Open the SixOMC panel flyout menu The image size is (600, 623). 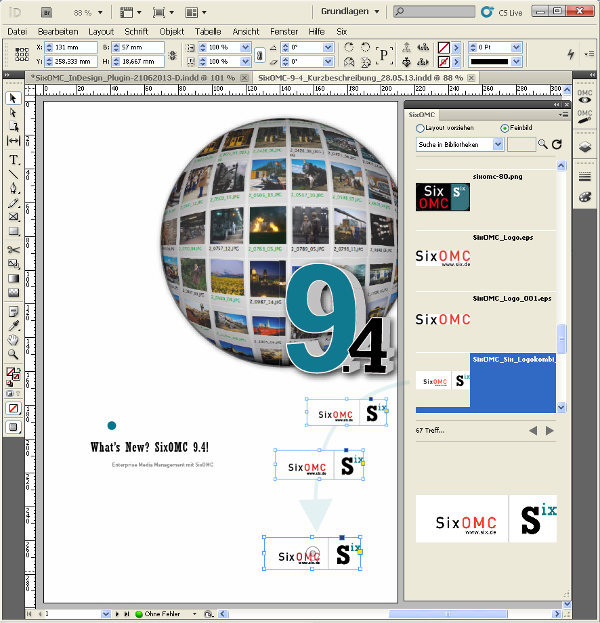point(563,115)
